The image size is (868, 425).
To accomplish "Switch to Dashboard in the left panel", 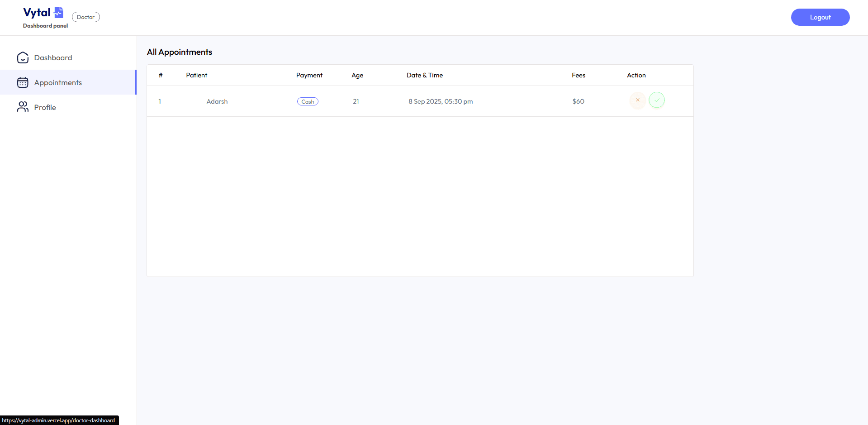I will point(53,57).
